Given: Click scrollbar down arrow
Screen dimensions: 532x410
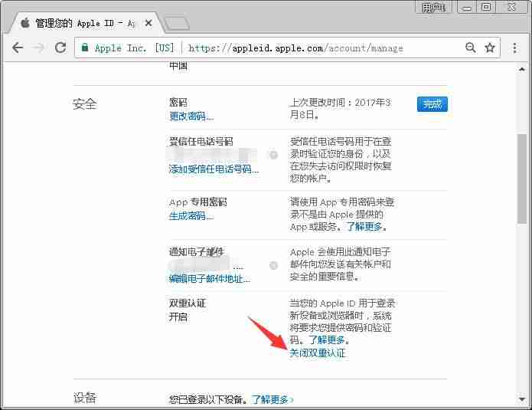Looking at the screenshot, I should 522,399.
